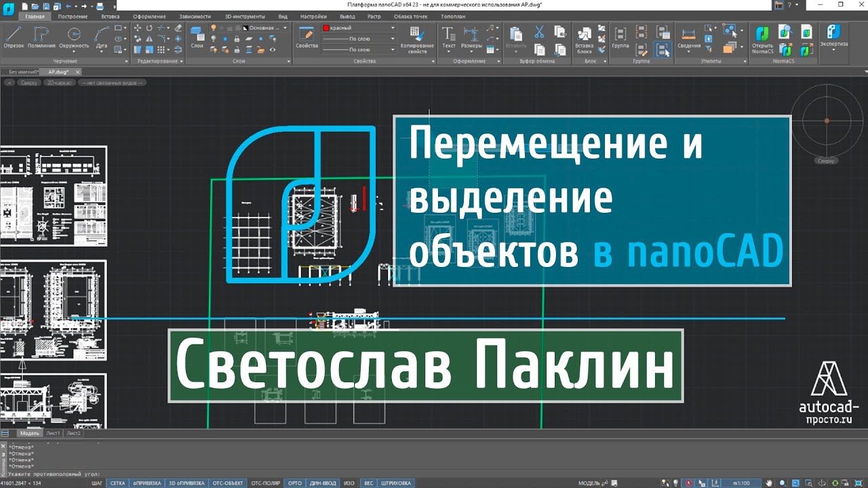Click the Сверху view label
The width and height of the screenshot is (868, 488).
(x=29, y=82)
